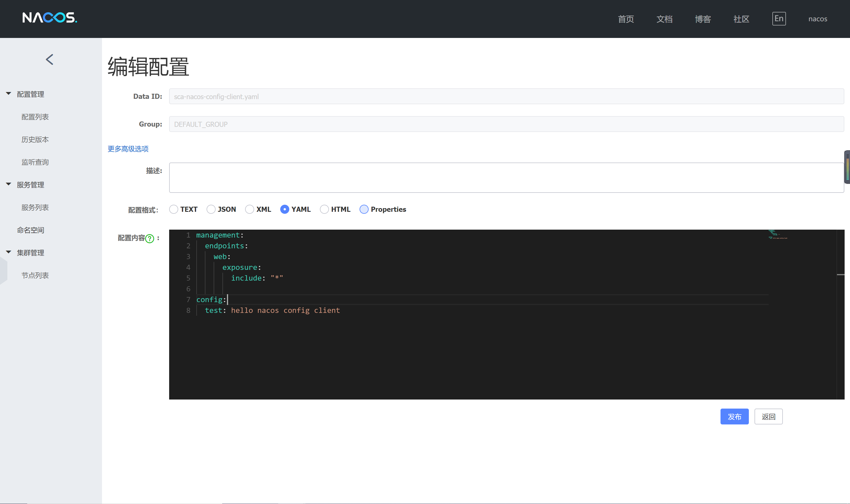Select the TEXT format radio button

pos(174,209)
